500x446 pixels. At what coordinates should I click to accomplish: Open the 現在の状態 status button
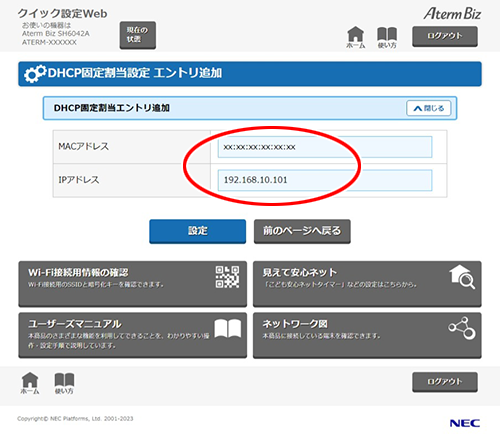point(138,35)
